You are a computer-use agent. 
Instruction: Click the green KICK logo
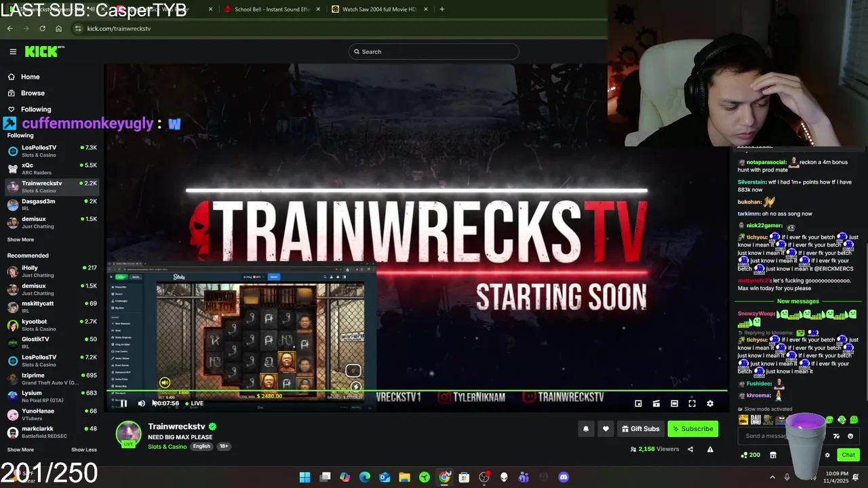(x=44, y=52)
